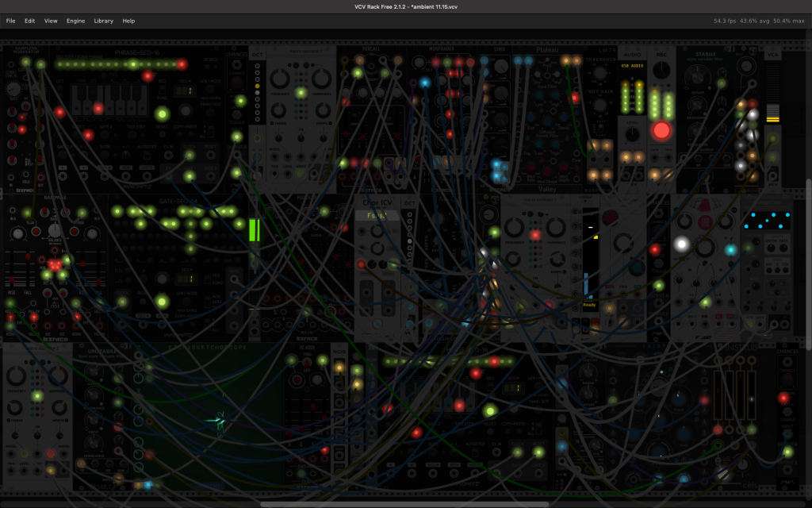
Task: Click the THRESHOLD knob on LMTR module
Action: pos(600,72)
